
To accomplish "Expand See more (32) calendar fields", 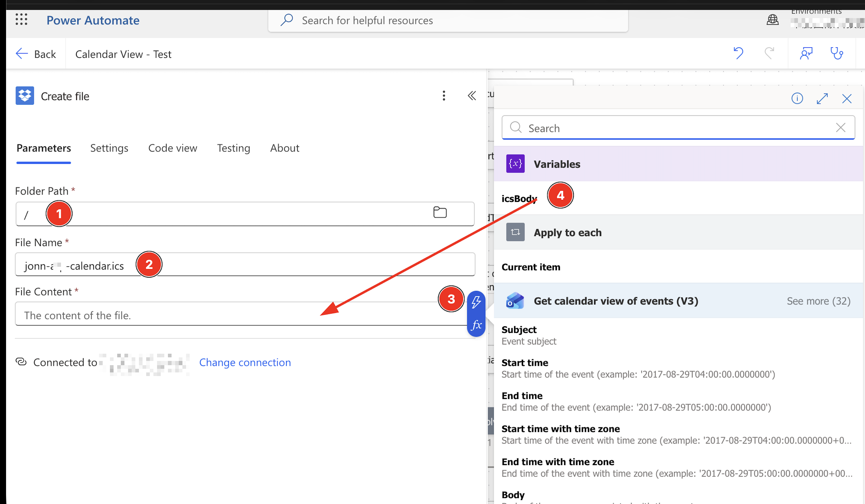I will (x=819, y=301).
